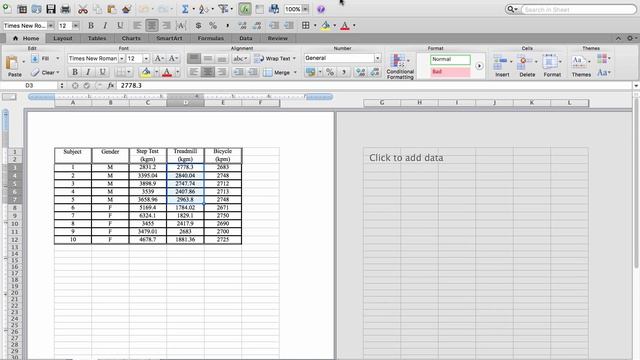Expand the Clear dropdown in Edit group
This screenshot has height=360, width=640.
tap(58, 73)
